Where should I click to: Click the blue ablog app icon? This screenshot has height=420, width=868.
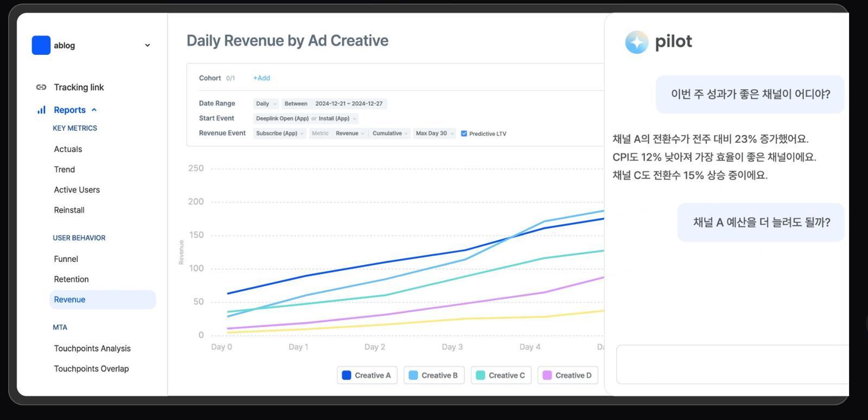point(41,45)
